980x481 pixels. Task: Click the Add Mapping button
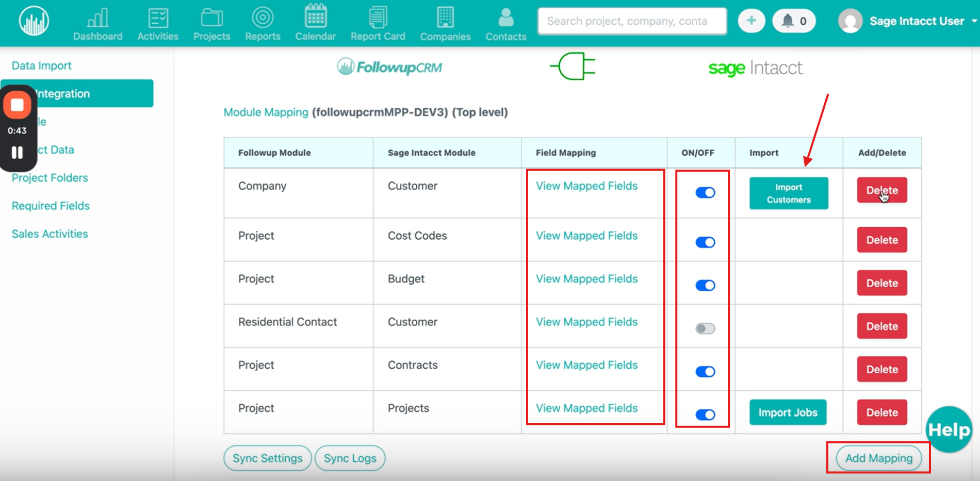tap(878, 458)
